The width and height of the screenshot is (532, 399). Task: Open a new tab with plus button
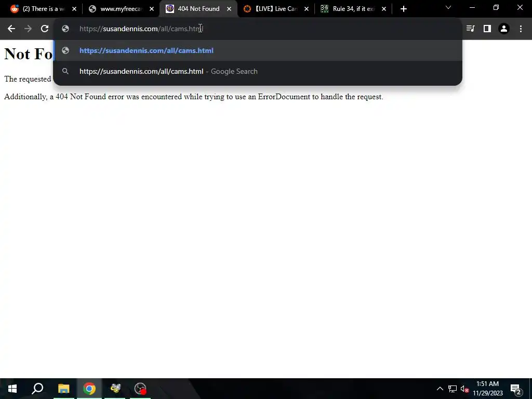pos(403,9)
